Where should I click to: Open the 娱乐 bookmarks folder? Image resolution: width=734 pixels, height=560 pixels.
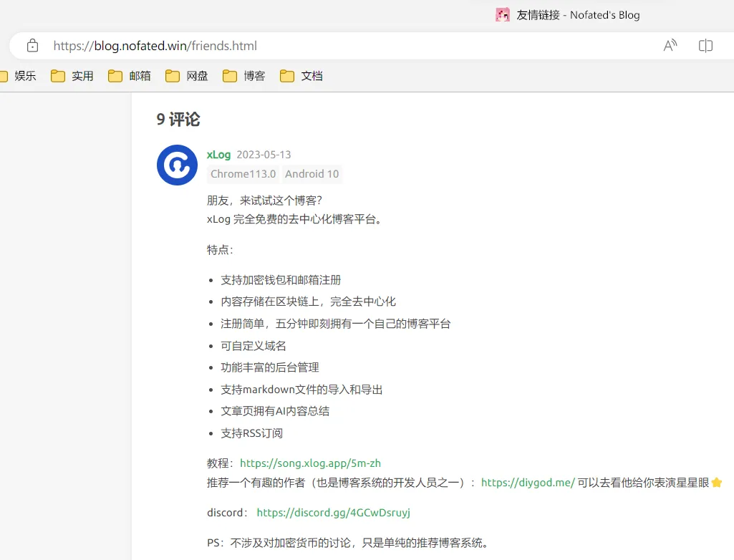[x=19, y=76]
